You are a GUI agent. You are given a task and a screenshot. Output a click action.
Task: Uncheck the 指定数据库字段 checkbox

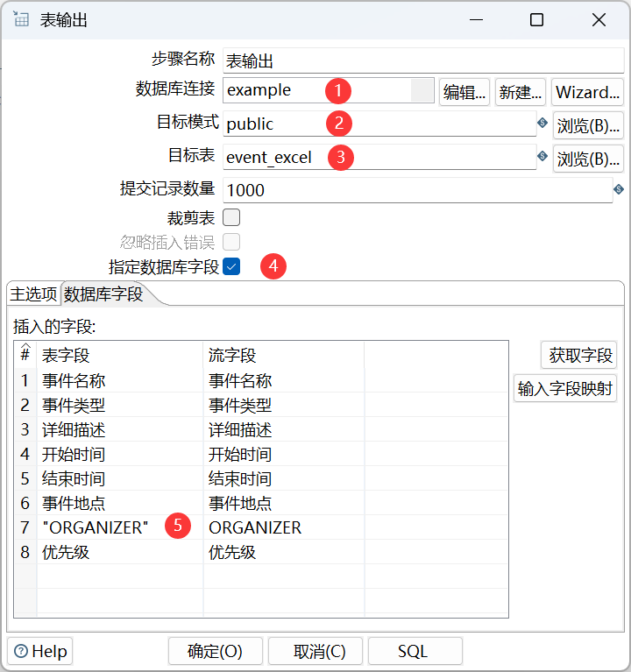tap(231, 266)
